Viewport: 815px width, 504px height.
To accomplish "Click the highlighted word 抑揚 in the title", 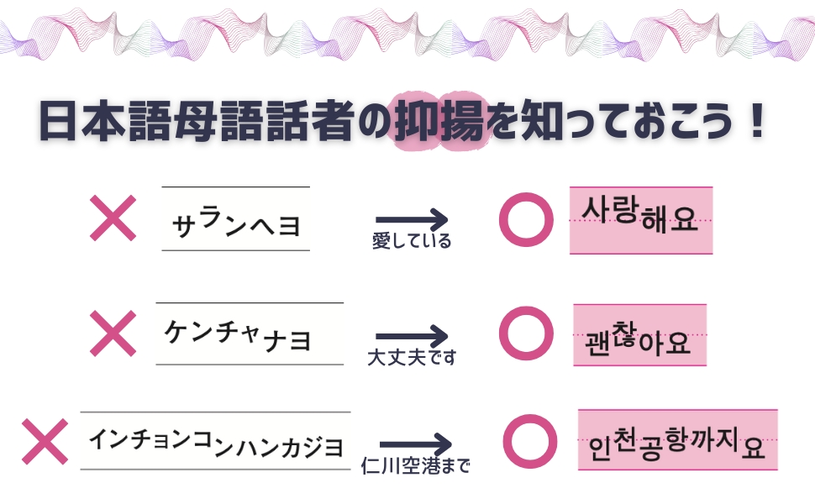I will [439, 122].
